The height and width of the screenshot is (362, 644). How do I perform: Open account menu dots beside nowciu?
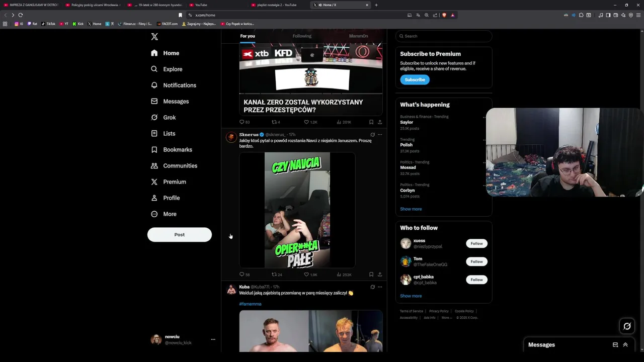213,339
